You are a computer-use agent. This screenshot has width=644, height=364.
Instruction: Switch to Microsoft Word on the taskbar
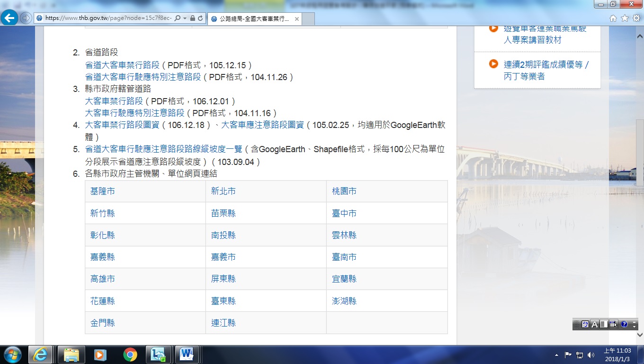(x=187, y=355)
